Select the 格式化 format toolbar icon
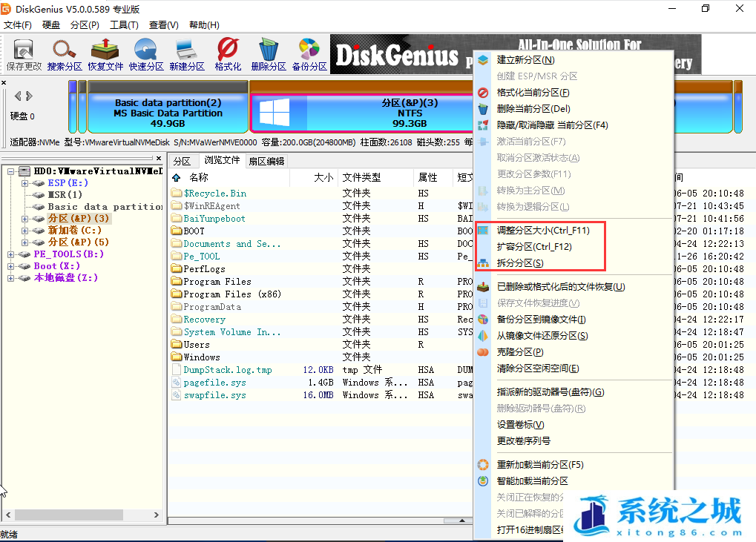The image size is (756, 542). (228, 54)
